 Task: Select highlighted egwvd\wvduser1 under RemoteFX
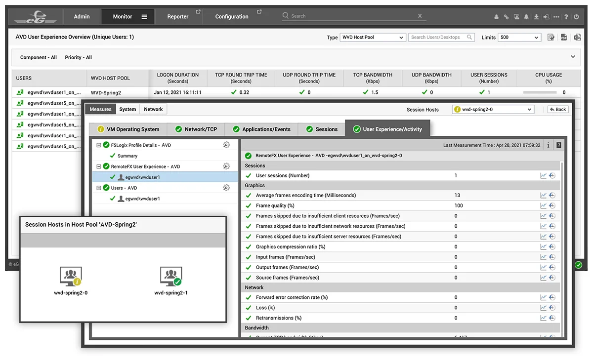165,177
